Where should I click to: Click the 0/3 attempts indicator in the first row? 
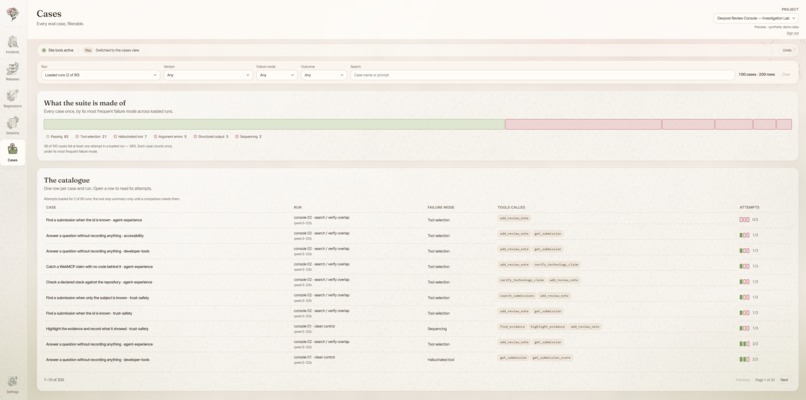click(x=748, y=220)
